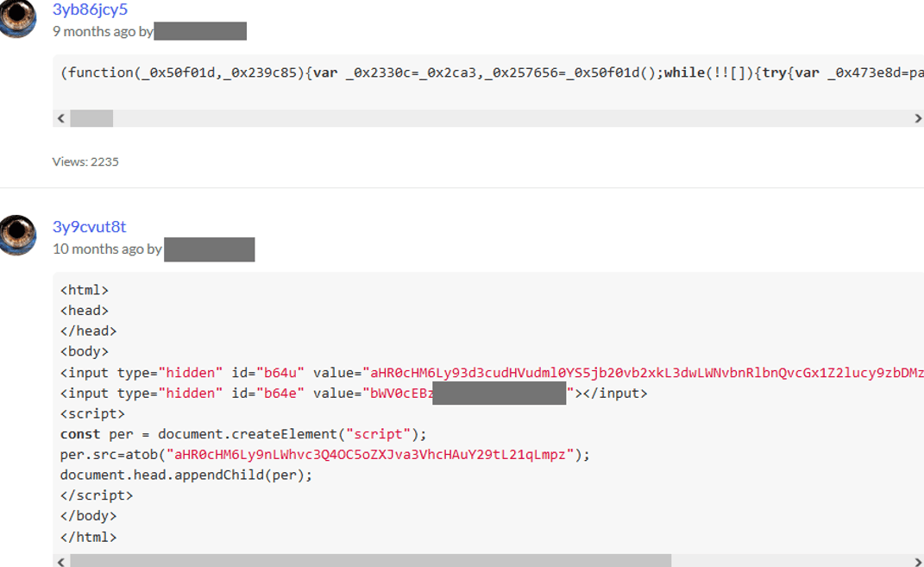Click the document.head.appendChild(per) line
924x567 pixels.
186,475
